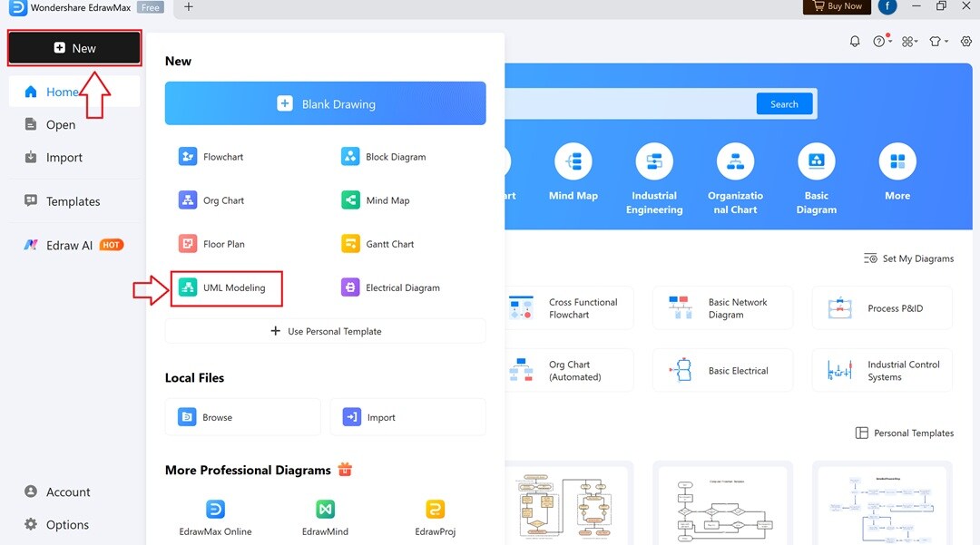Create a Blank Drawing
Viewport: 980px width, 545px height.
coord(325,103)
